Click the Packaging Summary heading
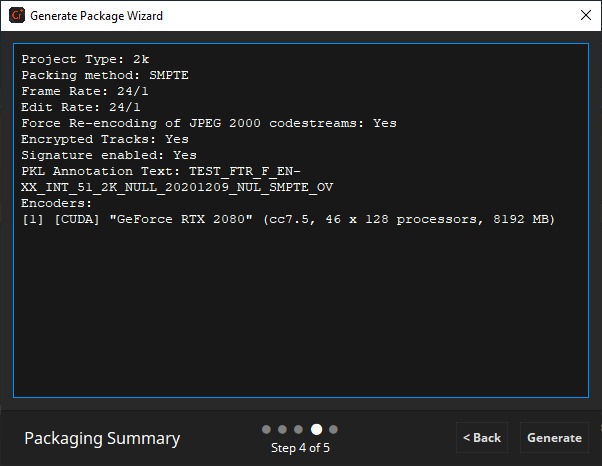The image size is (602, 466). (102, 438)
